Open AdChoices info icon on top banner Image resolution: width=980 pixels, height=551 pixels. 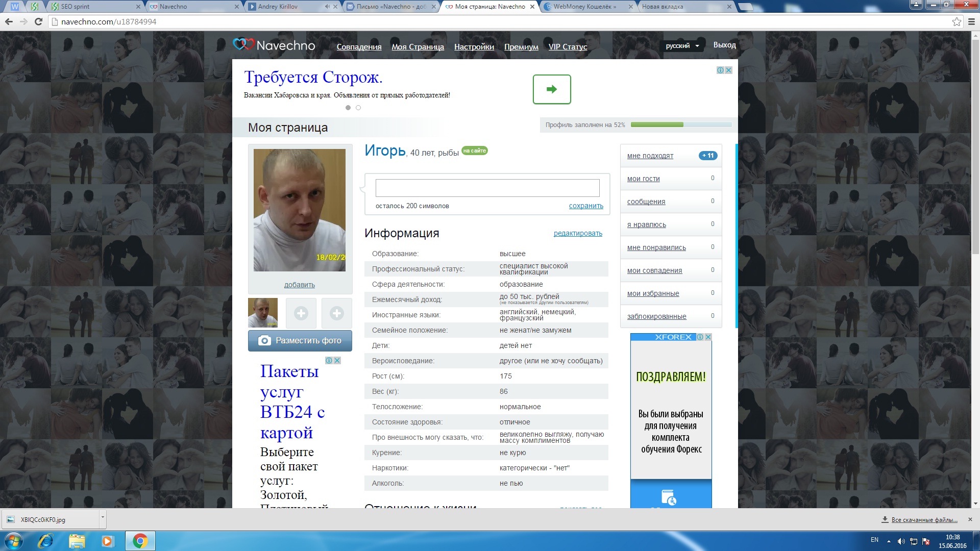720,70
